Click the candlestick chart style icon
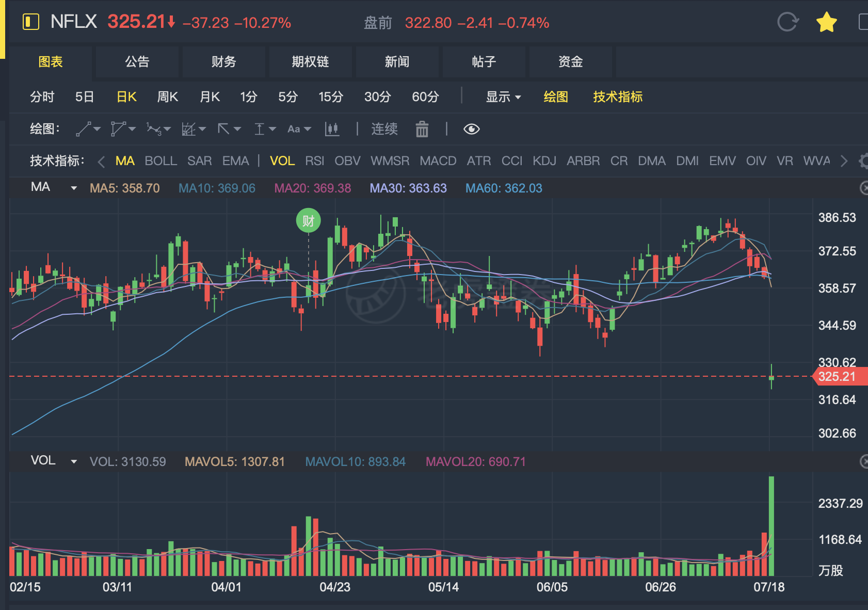 coord(332,129)
